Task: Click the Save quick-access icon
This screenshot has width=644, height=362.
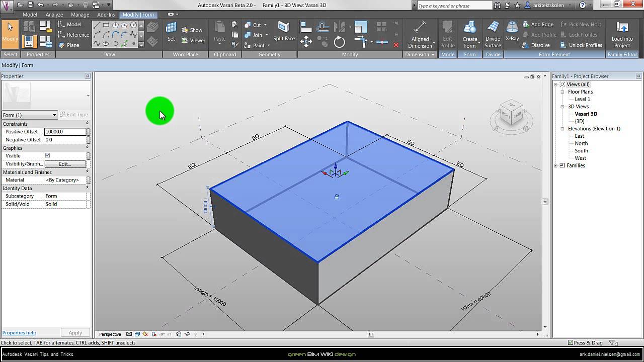Action: tap(30, 5)
